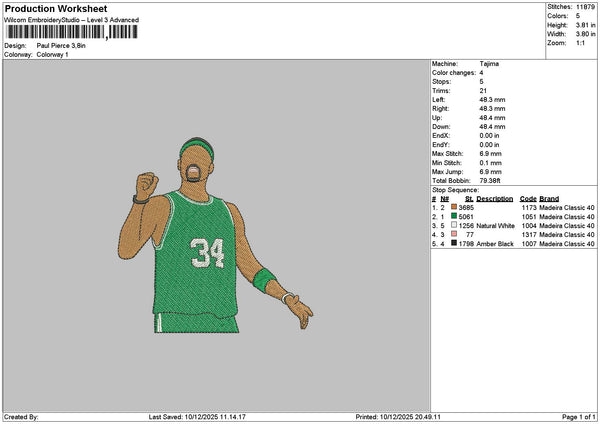Click 'Madeira Classic 40' in the Amber Black row
Image resolution: width=600 pixels, height=424 pixels.
click(x=567, y=244)
